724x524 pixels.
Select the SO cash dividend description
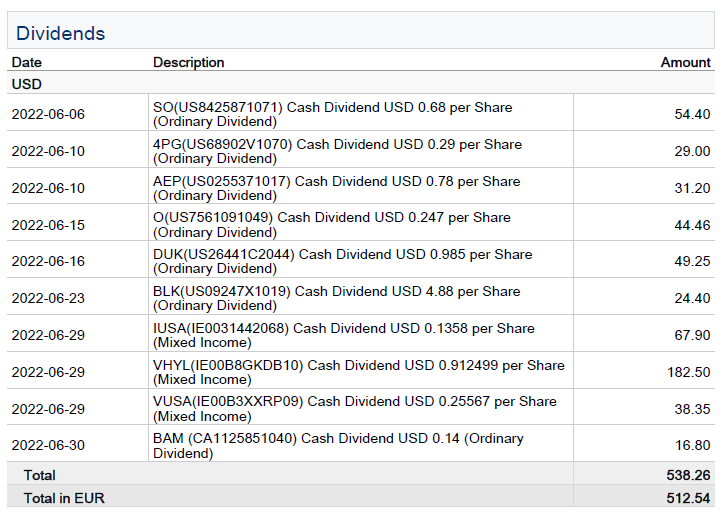pyautogui.click(x=332, y=114)
